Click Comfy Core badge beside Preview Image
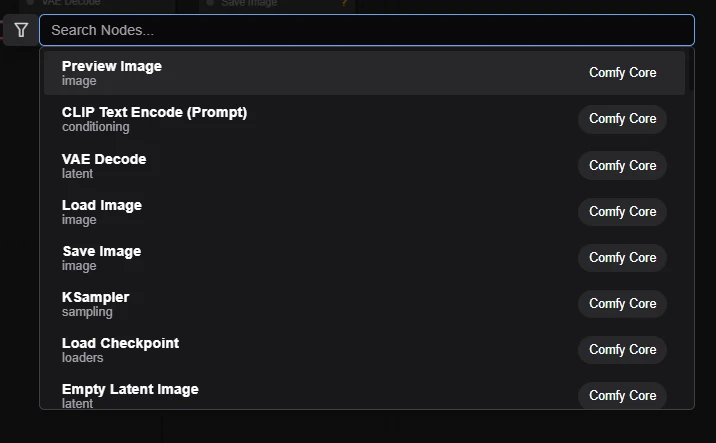 [x=622, y=72]
